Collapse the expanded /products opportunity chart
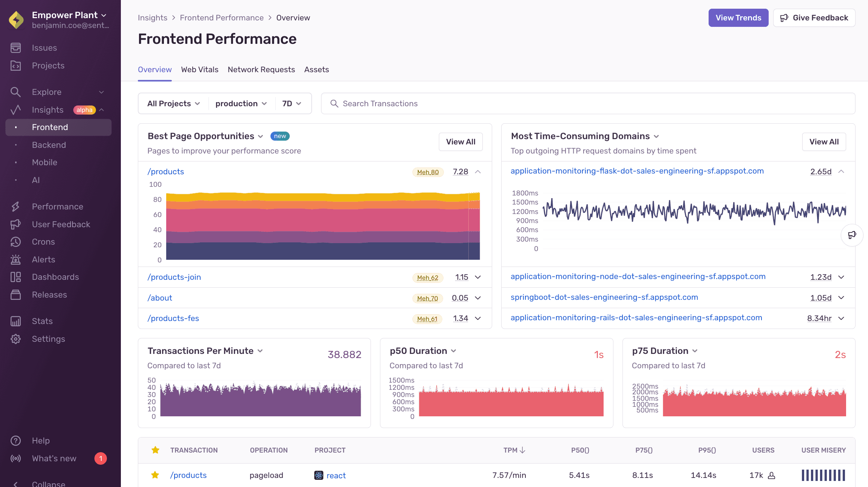Viewport: 868px width, 487px height. [477, 171]
